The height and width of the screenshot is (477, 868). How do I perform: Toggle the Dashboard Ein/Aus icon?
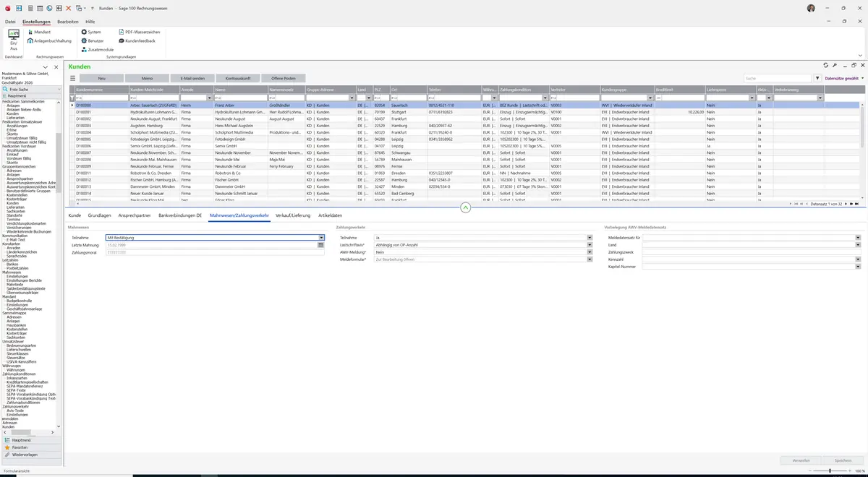click(x=13, y=40)
